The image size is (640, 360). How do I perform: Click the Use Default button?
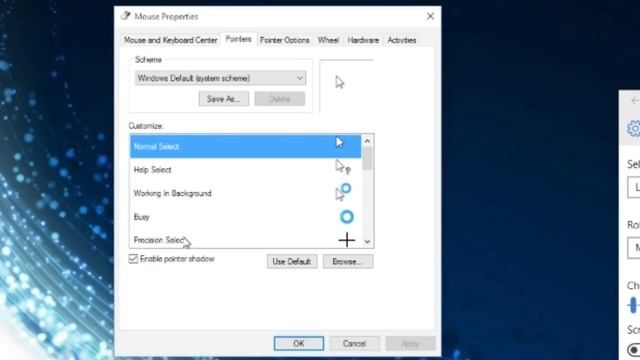[x=292, y=261]
